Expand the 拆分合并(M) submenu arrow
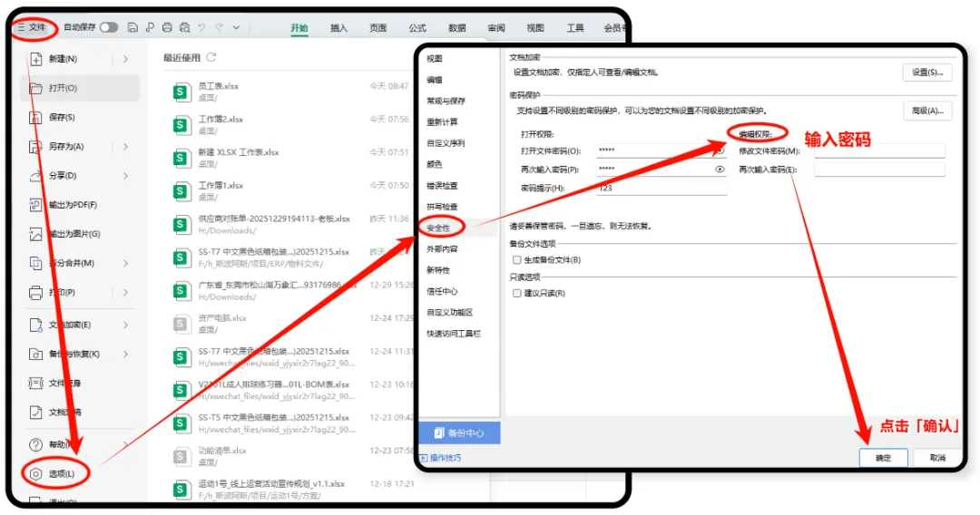Viewport: 980px width, 515px height. [x=125, y=263]
